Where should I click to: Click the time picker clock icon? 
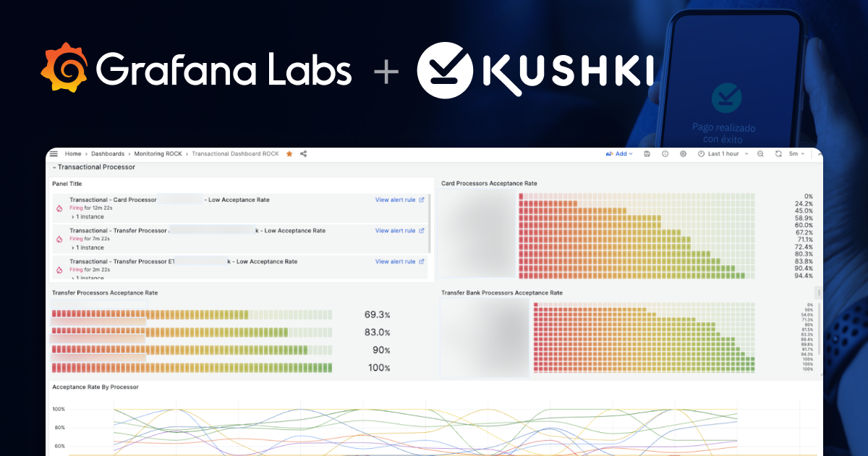coord(701,153)
